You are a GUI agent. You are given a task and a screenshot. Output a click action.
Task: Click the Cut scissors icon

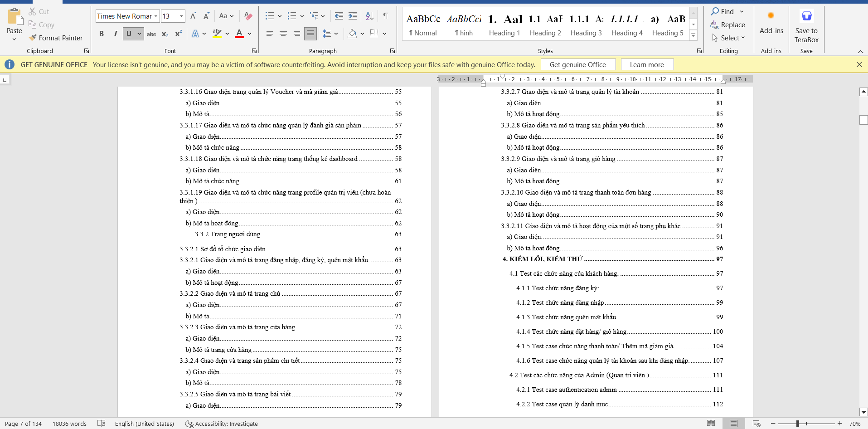point(32,11)
